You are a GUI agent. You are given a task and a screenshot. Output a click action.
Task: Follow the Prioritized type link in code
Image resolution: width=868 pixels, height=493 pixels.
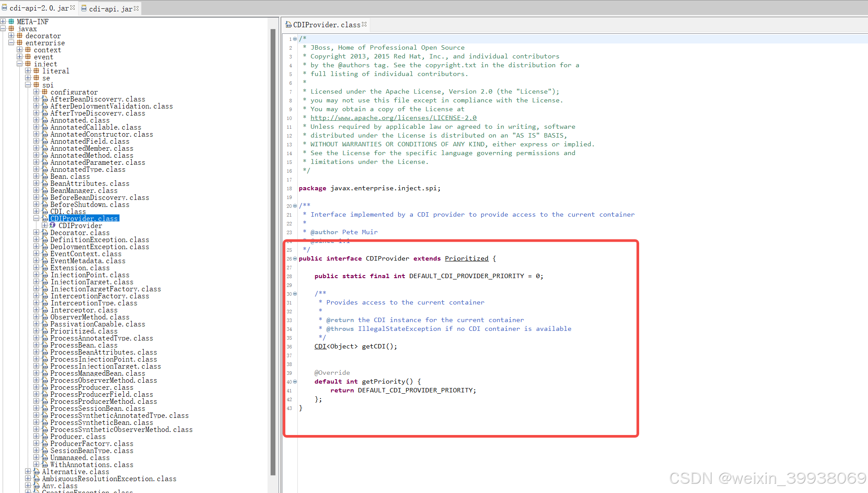pos(466,258)
